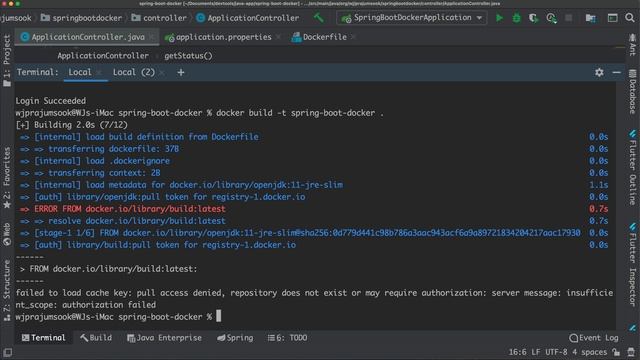Click 'load build definition from Dockerfile' line
640x360 pixels.
[139, 137]
